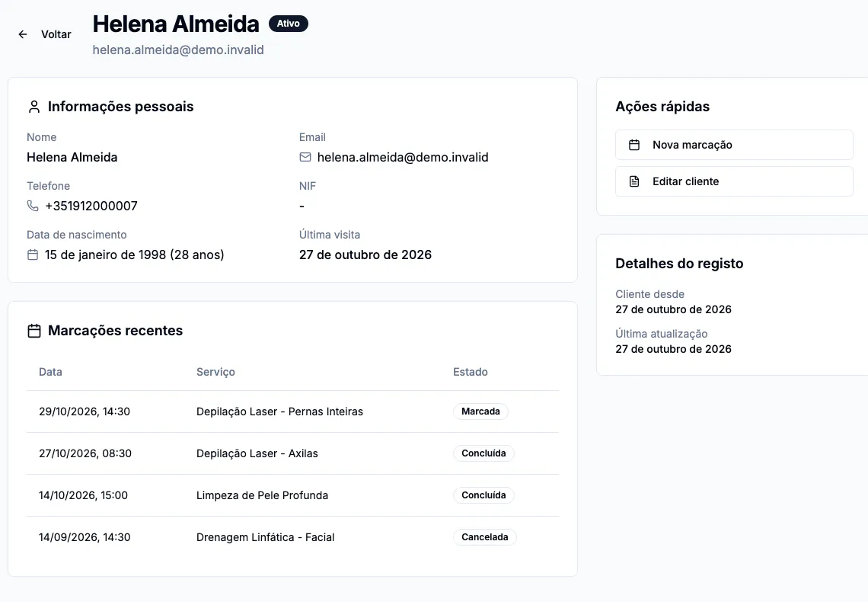Open the 29/10/2026, 14:30 appointment row
868x602 pixels.
pyautogui.click(x=293, y=411)
